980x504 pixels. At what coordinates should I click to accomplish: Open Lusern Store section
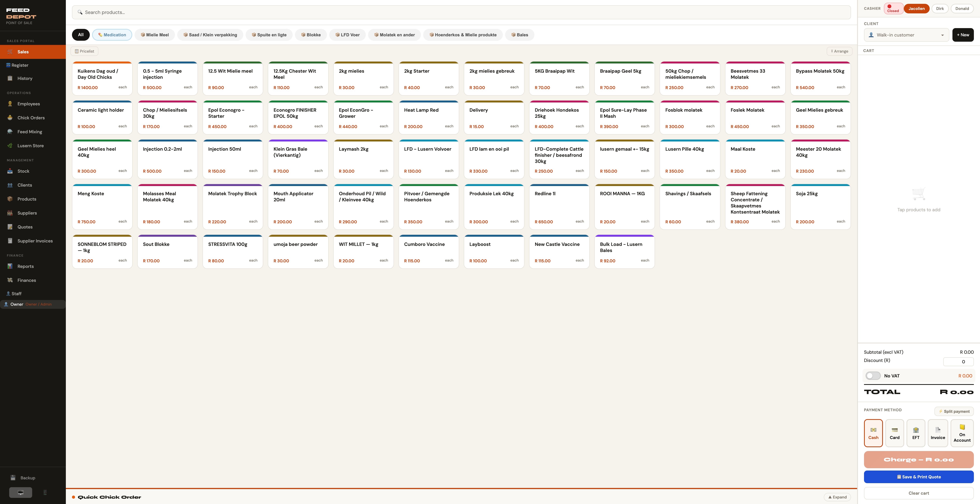(x=30, y=146)
